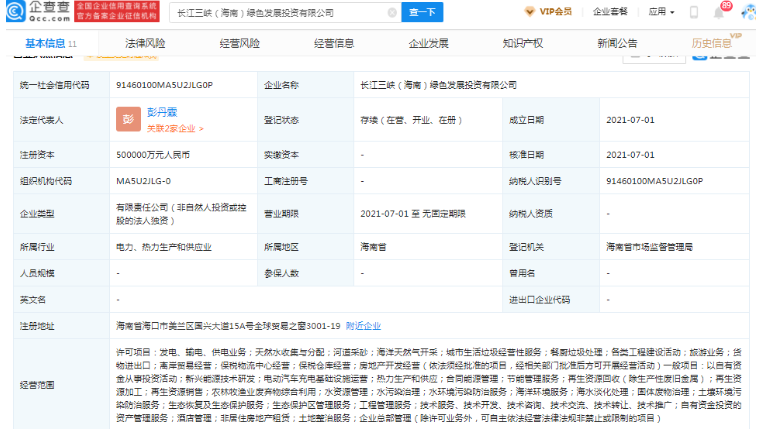Screen dimensions: 767x436
Task: Select organization code MA5U2JLG-0
Action: click(x=143, y=181)
